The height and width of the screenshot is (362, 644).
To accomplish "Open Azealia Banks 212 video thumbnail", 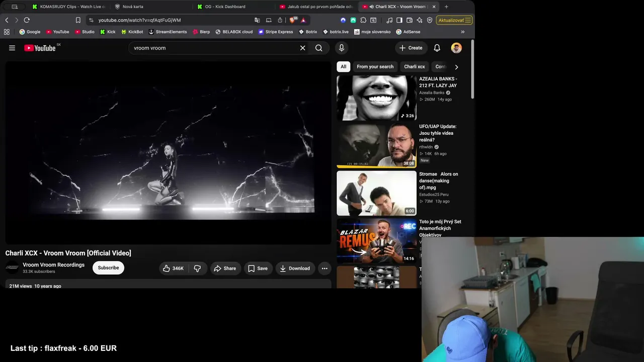I will (376, 98).
